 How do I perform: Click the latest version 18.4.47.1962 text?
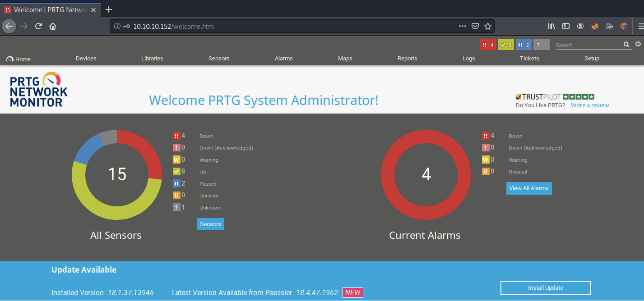coord(317,292)
